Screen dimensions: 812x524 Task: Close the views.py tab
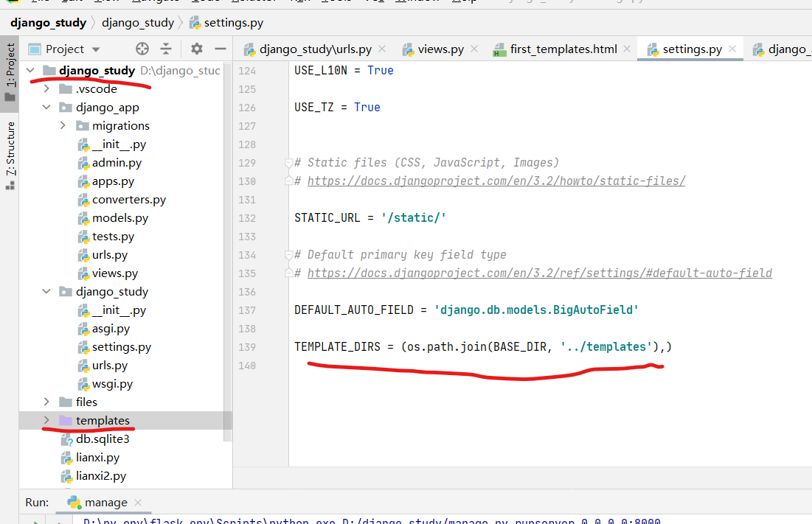tap(474, 49)
